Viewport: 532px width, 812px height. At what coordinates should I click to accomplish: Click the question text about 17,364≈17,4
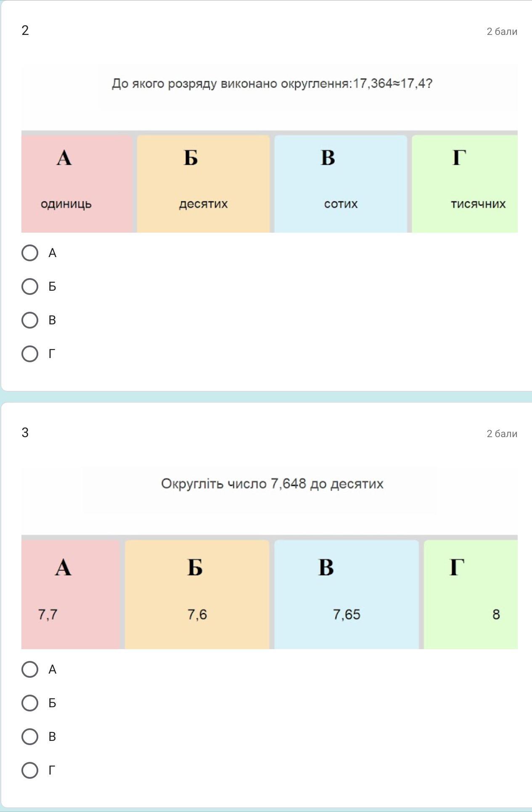[272, 84]
